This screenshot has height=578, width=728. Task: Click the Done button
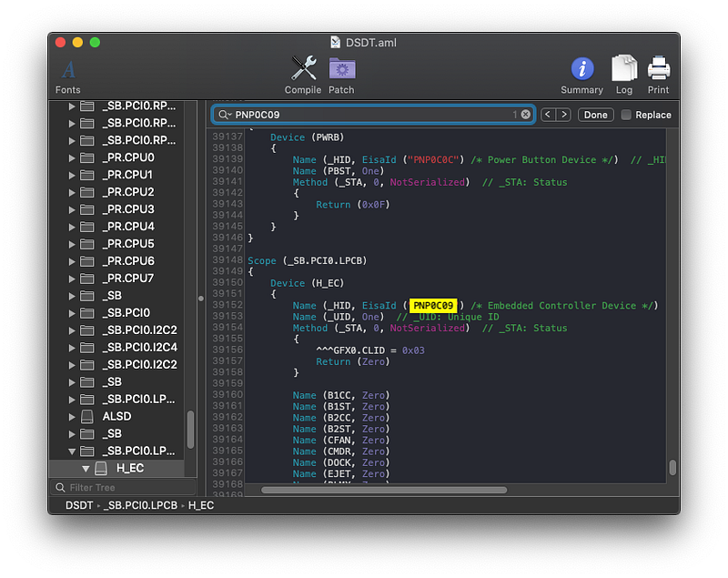tap(595, 115)
